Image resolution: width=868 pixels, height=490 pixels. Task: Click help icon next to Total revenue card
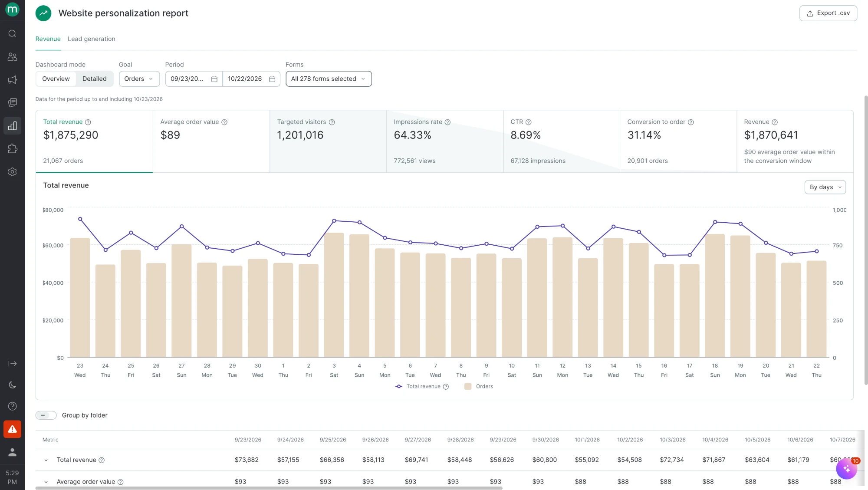pyautogui.click(x=88, y=122)
